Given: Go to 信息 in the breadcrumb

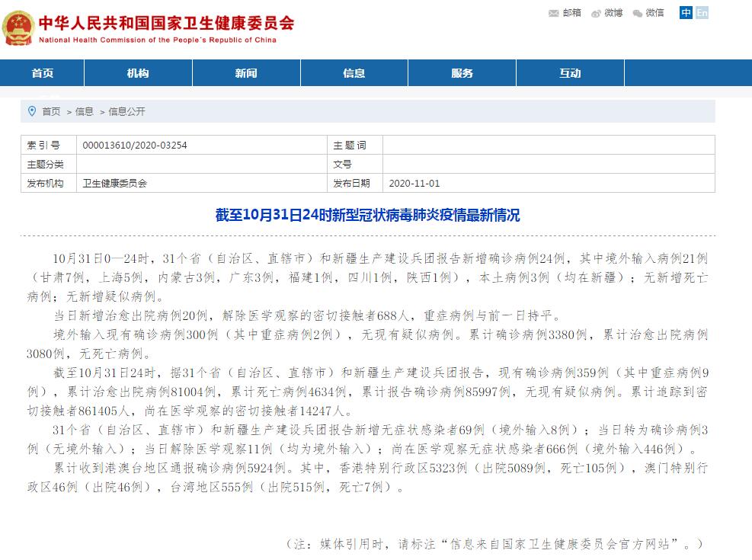Looking at the screenshot, I should pyautogui.click(x=85, y=112).
